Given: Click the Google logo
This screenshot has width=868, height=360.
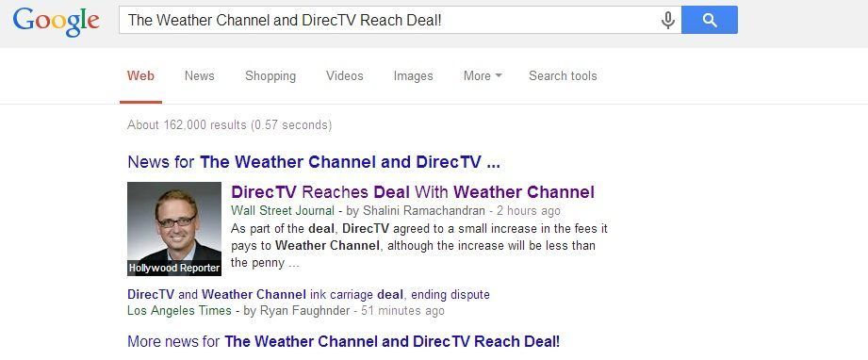Looking at the screenshot, I should pos(56,23).
